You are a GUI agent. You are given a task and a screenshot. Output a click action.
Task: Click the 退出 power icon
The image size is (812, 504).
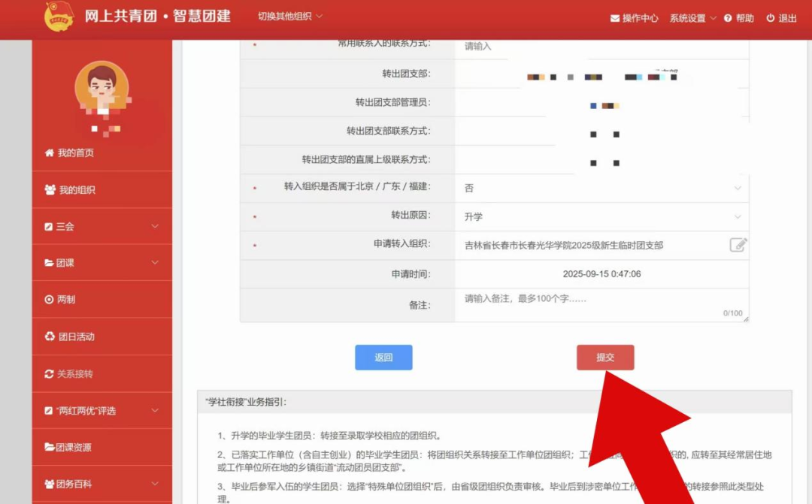pos(770,18)
